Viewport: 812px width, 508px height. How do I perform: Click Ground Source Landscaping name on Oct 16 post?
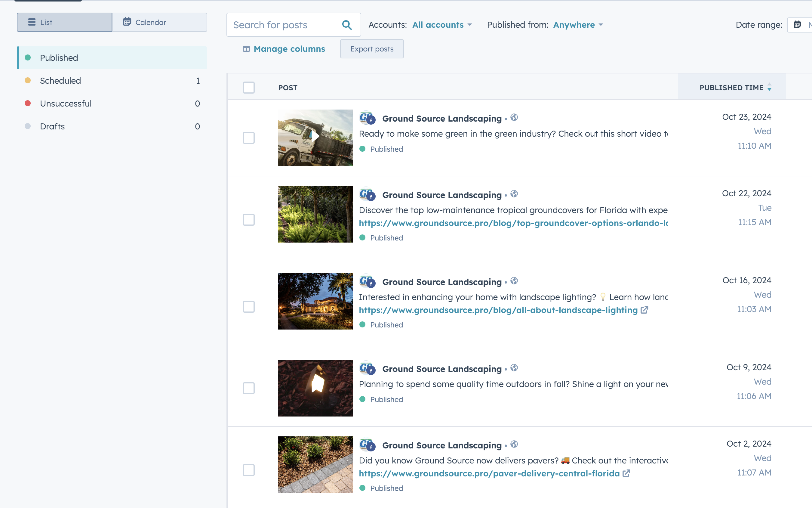tap(442, 282)
